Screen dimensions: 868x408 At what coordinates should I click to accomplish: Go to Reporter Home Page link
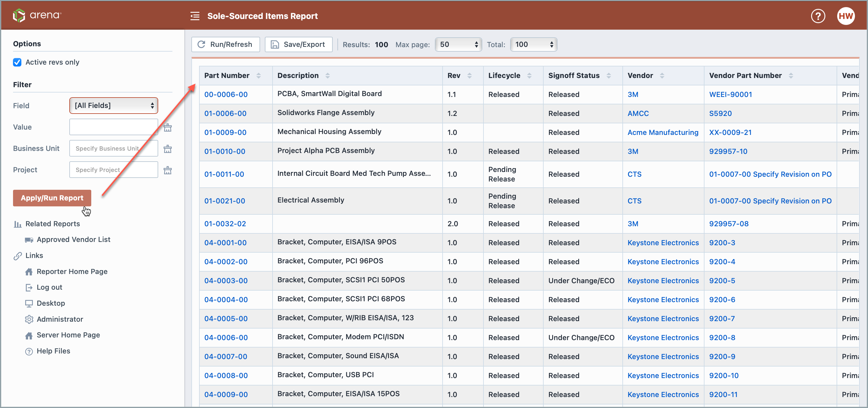tap(72, 271)
